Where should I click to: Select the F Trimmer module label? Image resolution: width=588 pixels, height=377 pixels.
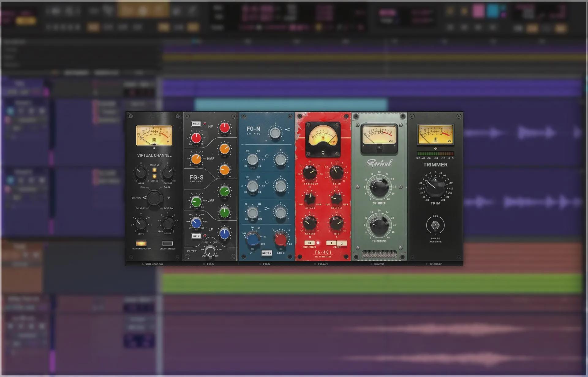(434, 264)
